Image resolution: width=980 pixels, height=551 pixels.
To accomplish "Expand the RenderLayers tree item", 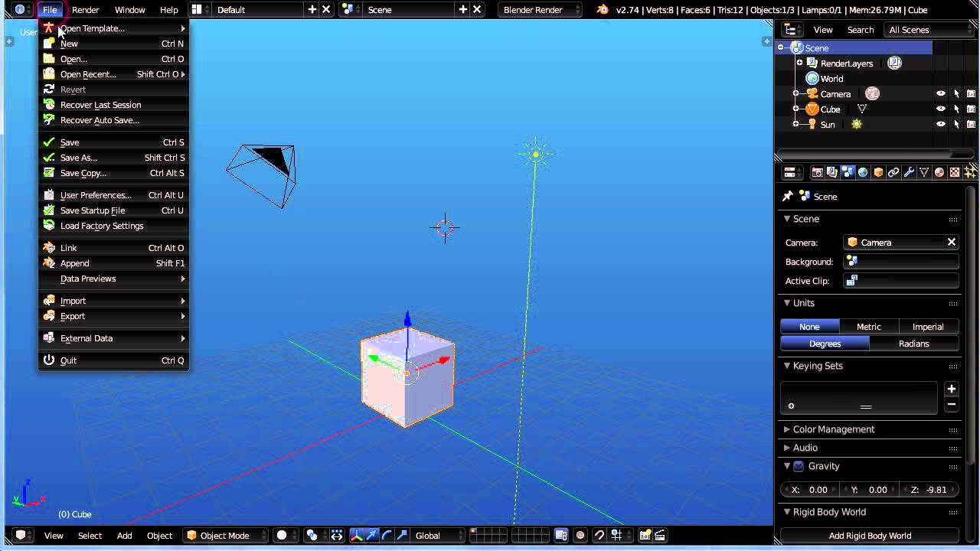I will (x=799, y=63).
